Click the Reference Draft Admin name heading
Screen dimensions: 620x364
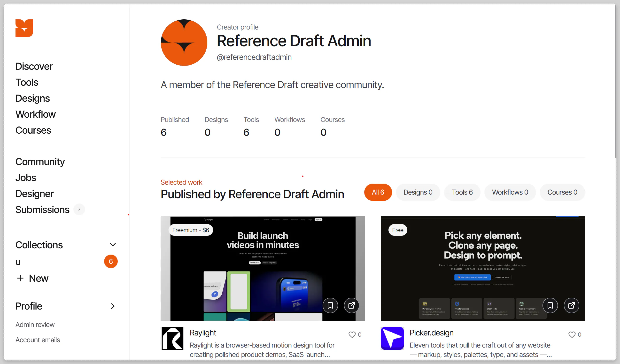pos(294,41)
